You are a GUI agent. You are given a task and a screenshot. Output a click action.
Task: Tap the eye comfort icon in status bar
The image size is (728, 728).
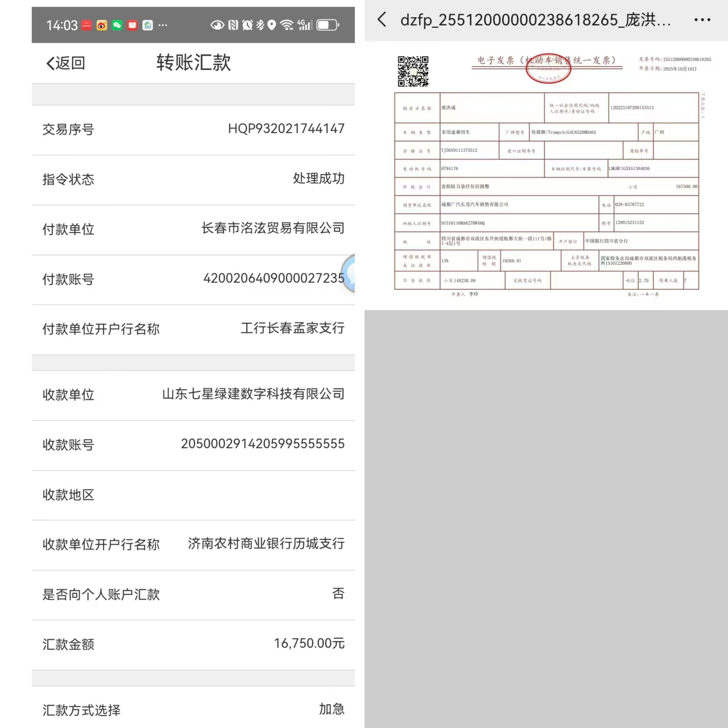tap(217, 25)
